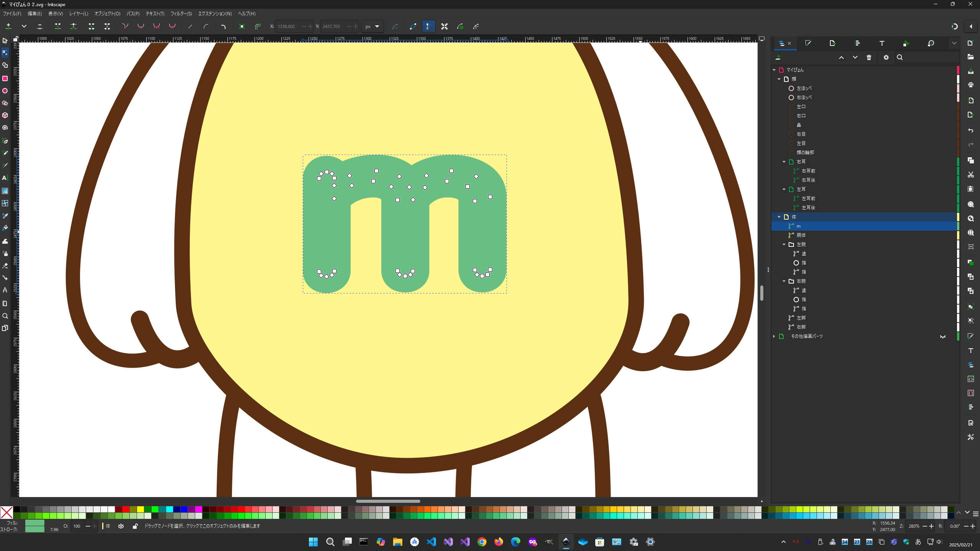Select the Zoom tool in toolbox
Viewport: 980px width, 551px height.
[5, 316]
